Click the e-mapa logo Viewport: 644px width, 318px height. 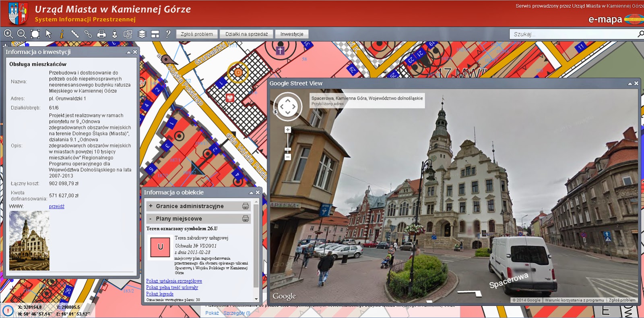click(615, 19)
